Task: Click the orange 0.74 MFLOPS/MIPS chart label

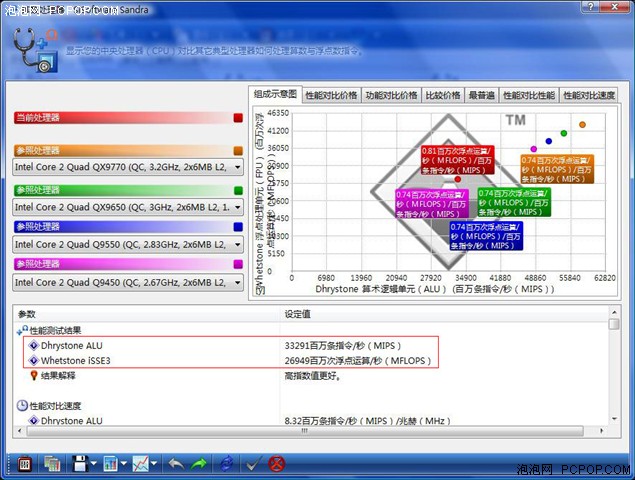Action: [x=557, y=169]
